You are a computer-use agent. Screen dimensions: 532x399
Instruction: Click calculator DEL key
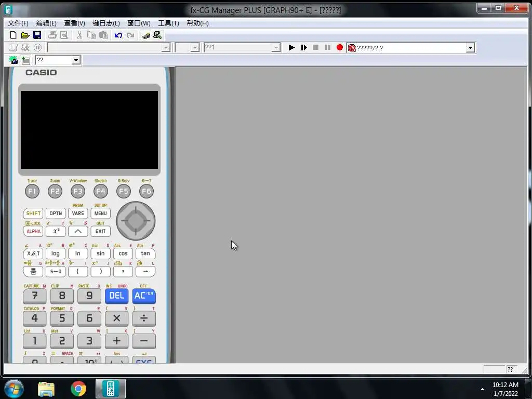click(117, 296)
